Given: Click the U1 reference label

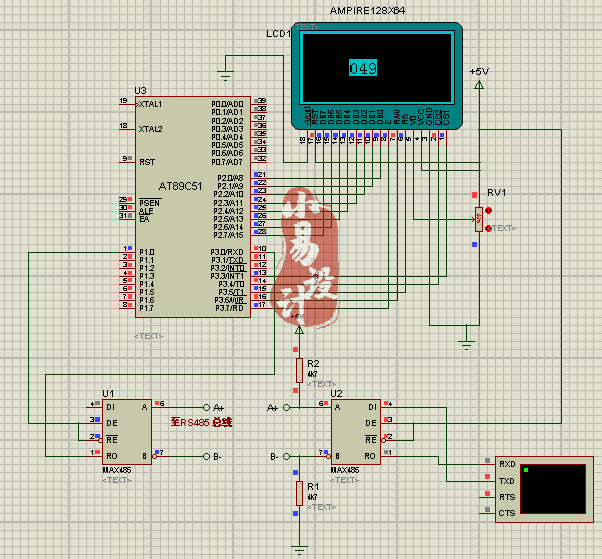Looking at the screenshot, I should pyautogui.click(x=108, y=394).
